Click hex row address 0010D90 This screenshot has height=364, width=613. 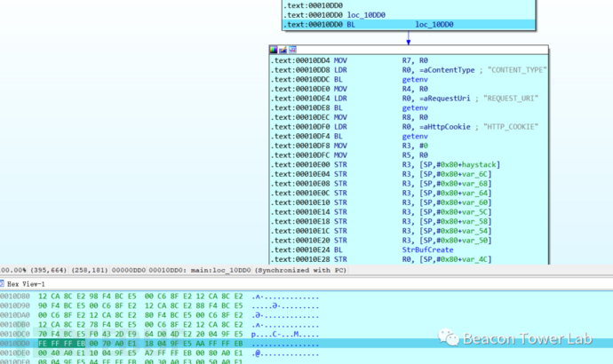tap(15, 305)
